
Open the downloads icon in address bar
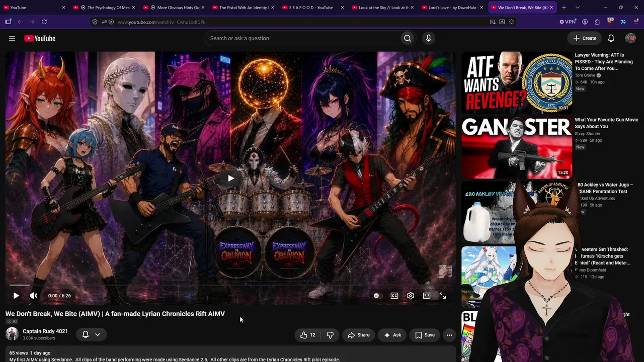pyautogui.click(x=502, y=22)
